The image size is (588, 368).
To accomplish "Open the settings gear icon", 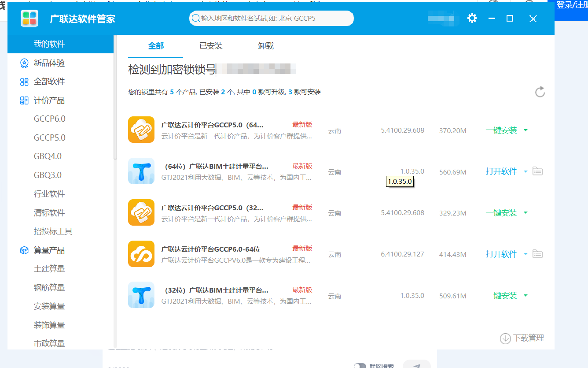I will coord(472,19).
